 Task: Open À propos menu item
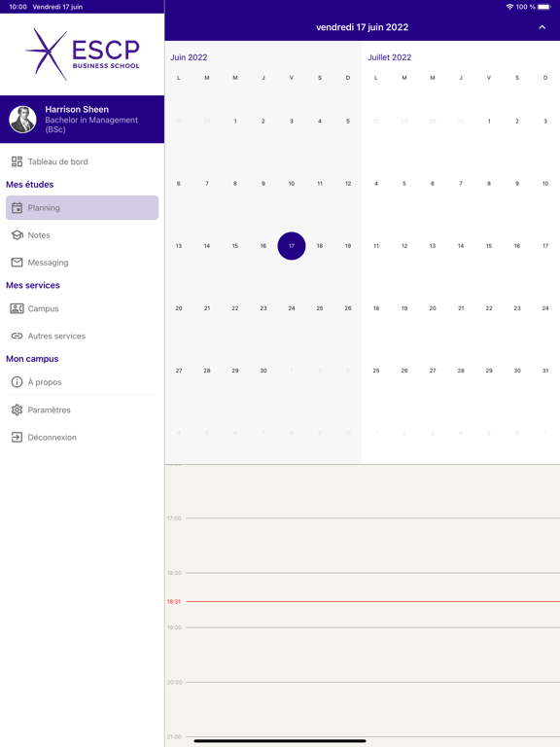82,382
